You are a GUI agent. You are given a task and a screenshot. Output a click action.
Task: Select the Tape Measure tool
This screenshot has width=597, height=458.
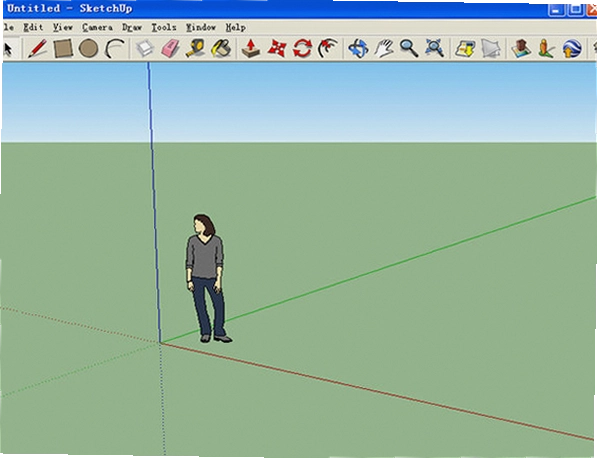pyautogui.click(x=196, y=49)
